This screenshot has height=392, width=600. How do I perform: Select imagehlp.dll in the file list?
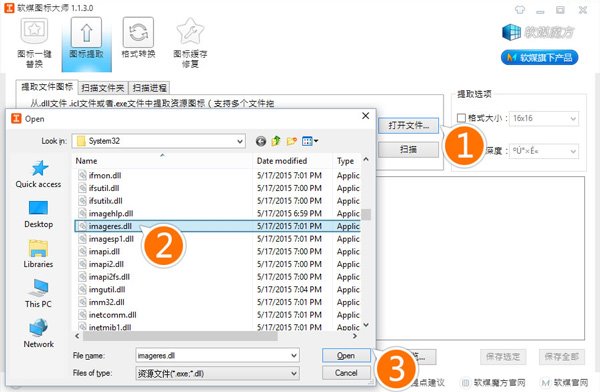217,213
